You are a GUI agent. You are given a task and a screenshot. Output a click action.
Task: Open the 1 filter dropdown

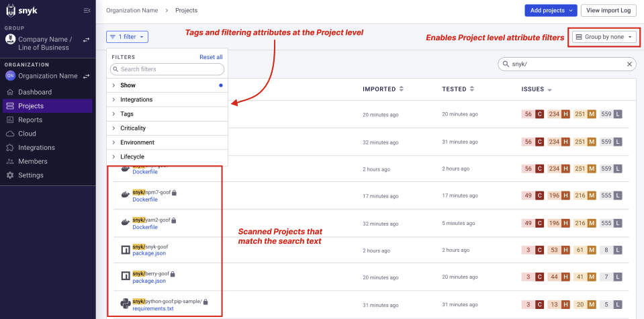click(x=127, y=37)
